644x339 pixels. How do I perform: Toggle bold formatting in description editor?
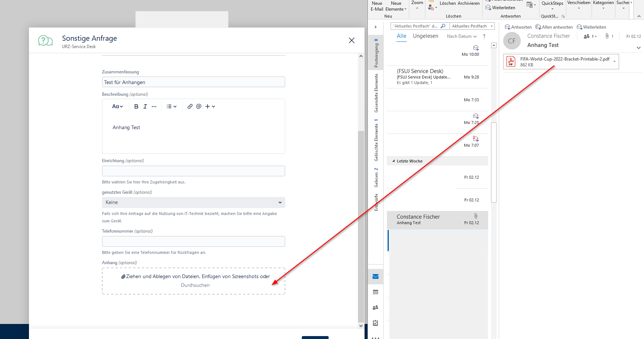pos(136,106)
